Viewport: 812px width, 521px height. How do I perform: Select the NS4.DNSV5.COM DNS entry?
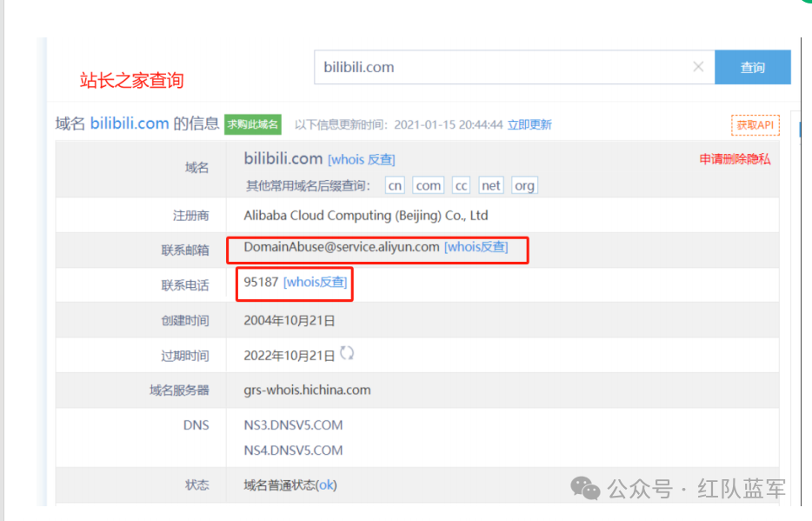[x=293, y=451]
